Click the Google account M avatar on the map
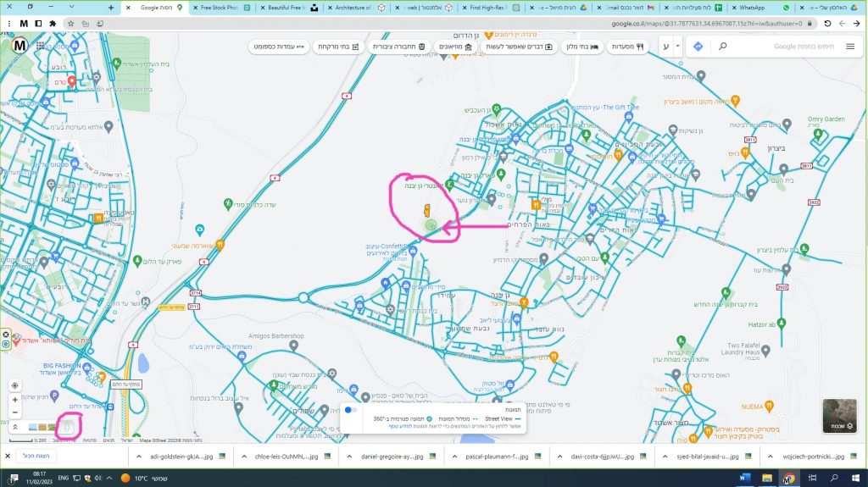Viewport: 868px width, 487px height. [20, 46]
